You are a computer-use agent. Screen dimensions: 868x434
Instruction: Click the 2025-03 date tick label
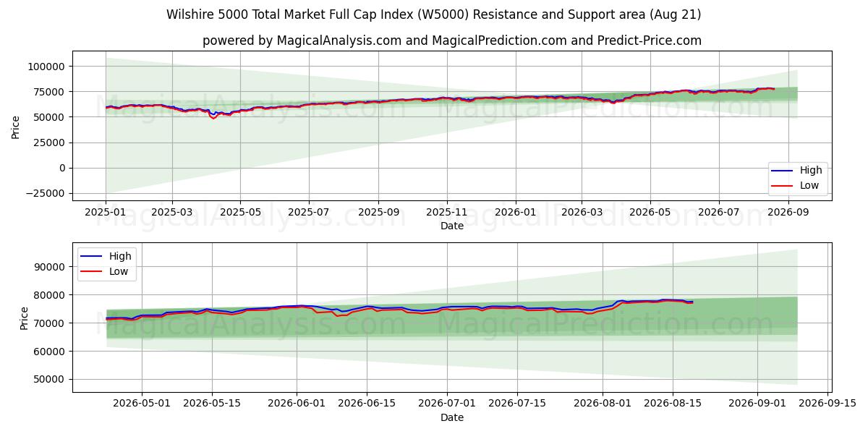pos(171,213)
